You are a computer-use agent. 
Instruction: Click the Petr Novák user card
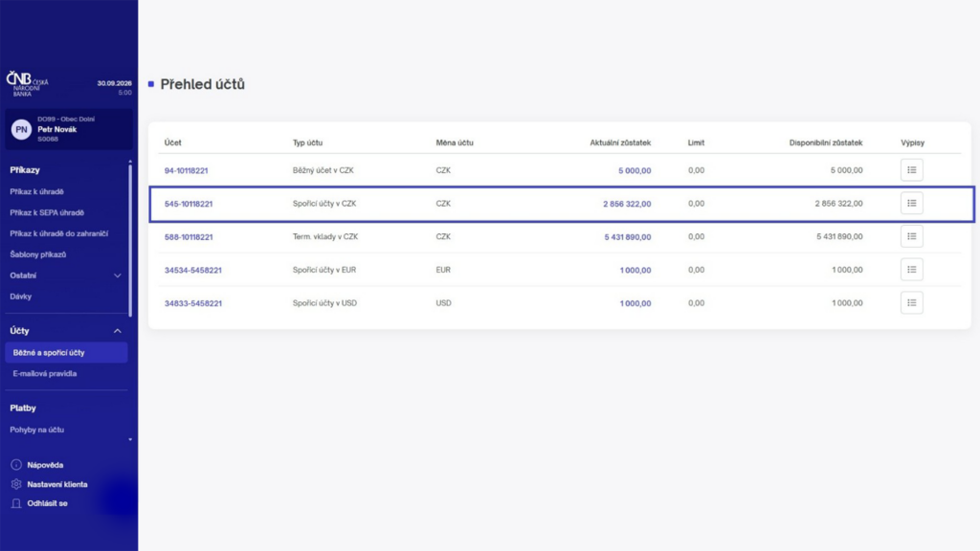69,129
